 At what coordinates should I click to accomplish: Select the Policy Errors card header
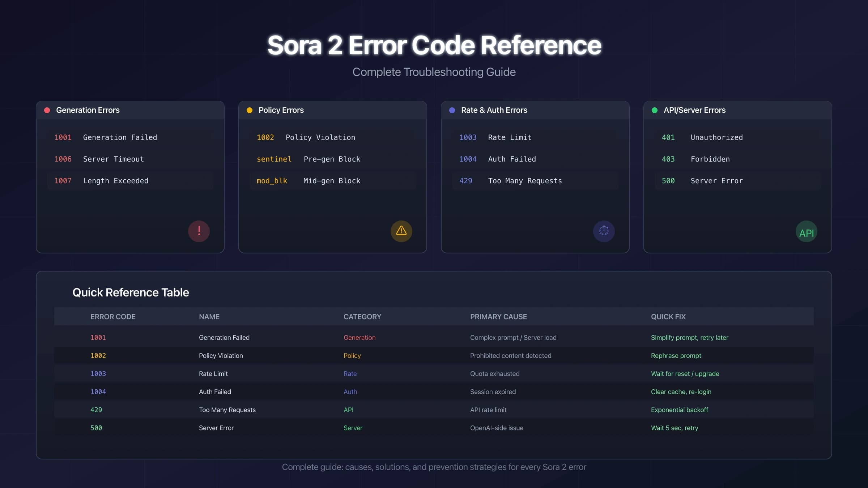333,110
